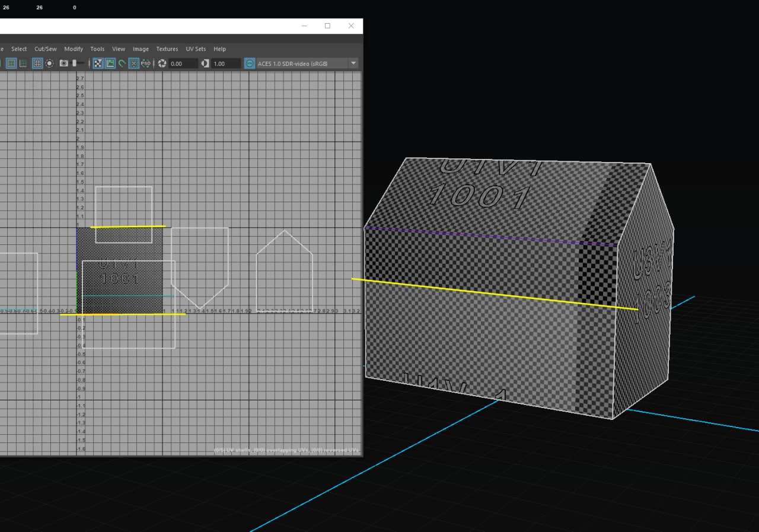Open the View menu
Screen dimensions: 759x532
tap(119, 49)
